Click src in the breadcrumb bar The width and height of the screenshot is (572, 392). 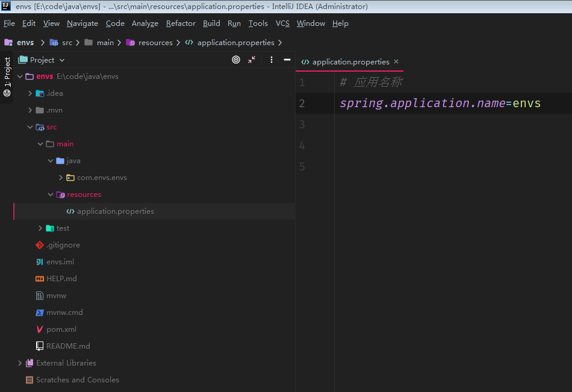click(x=67, y=42)
